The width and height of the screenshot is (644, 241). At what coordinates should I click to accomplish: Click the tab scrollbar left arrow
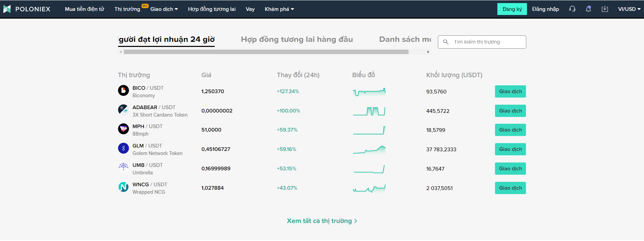point(121,52)
